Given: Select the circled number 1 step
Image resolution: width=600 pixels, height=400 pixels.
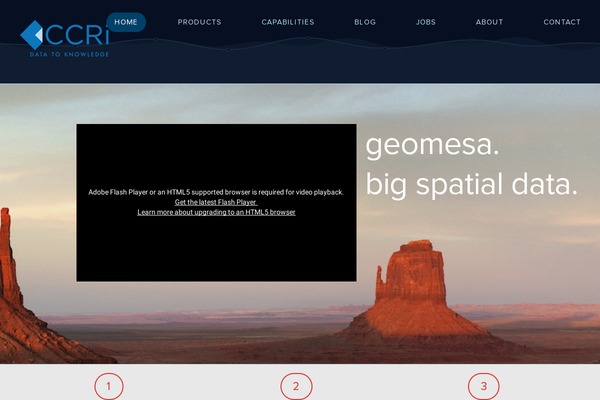Looking at the screenshot, I should (x=109, y=386).
